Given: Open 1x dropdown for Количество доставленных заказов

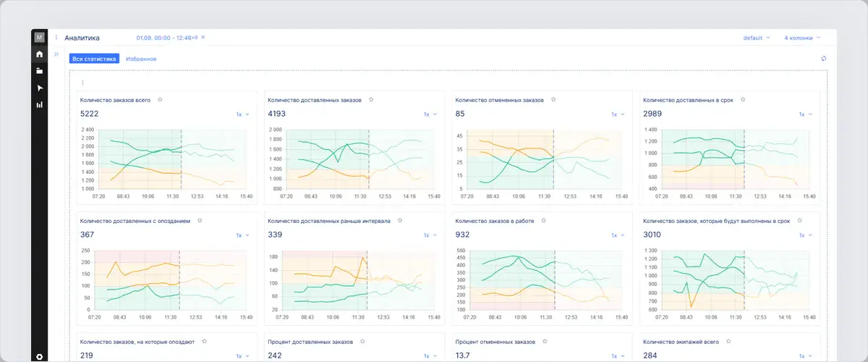Looking at the screenshot, I should click(x=430, y=114).
